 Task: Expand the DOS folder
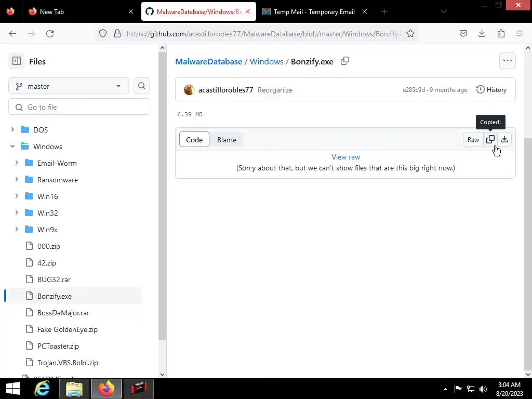point(12,129)
